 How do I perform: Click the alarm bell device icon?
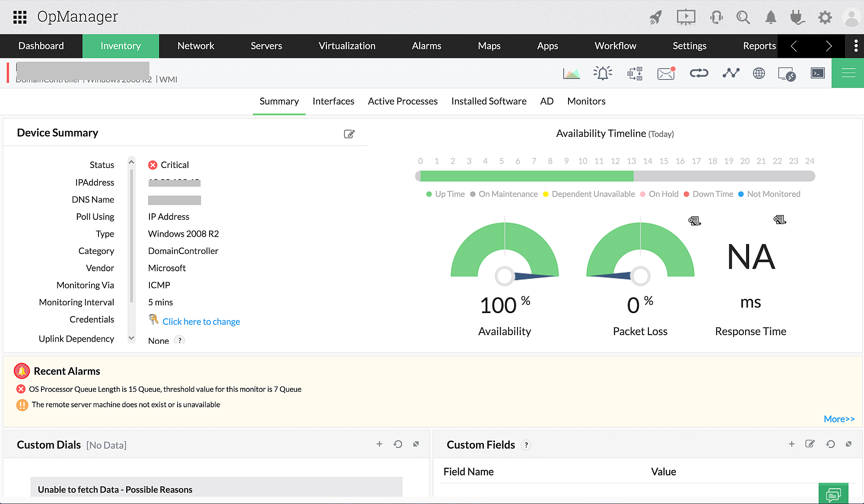pyautogui.click(x=603, y=73)
